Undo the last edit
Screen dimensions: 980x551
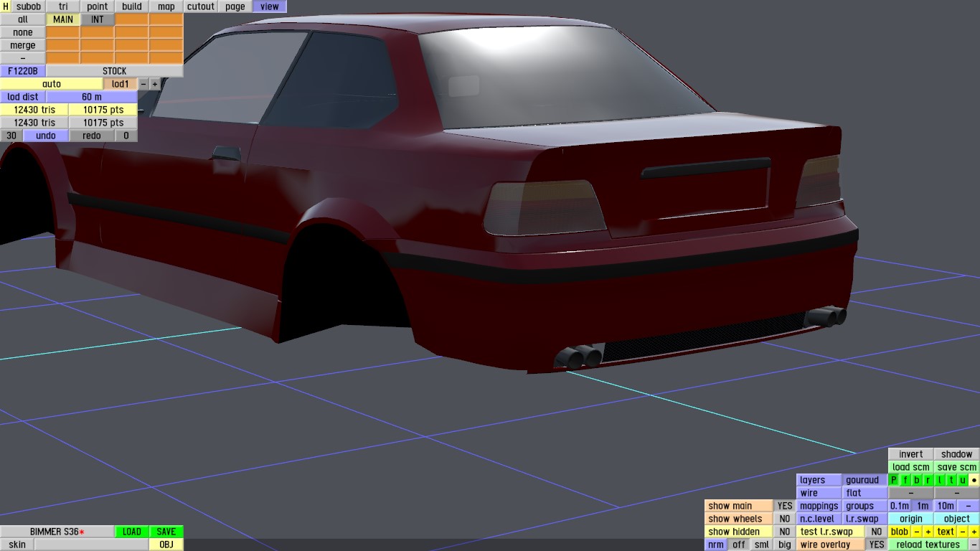click(46, 136)
